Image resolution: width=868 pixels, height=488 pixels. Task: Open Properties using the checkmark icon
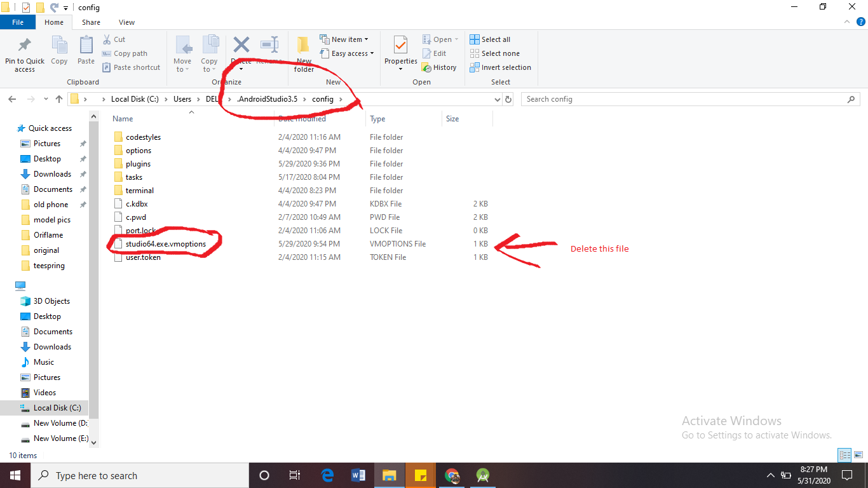400,46
